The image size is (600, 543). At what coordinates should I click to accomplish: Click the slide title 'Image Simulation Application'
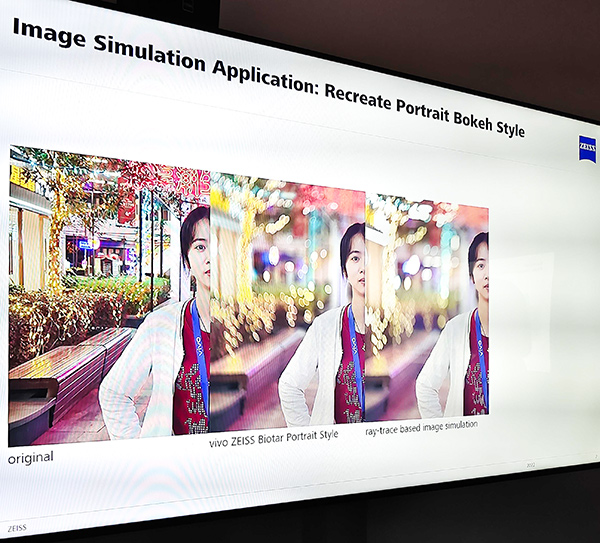(x=164, y=57)
